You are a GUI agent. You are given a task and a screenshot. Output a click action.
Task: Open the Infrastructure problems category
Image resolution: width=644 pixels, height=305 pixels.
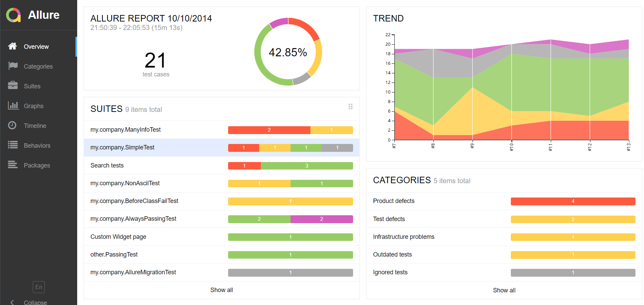[504, 237]
